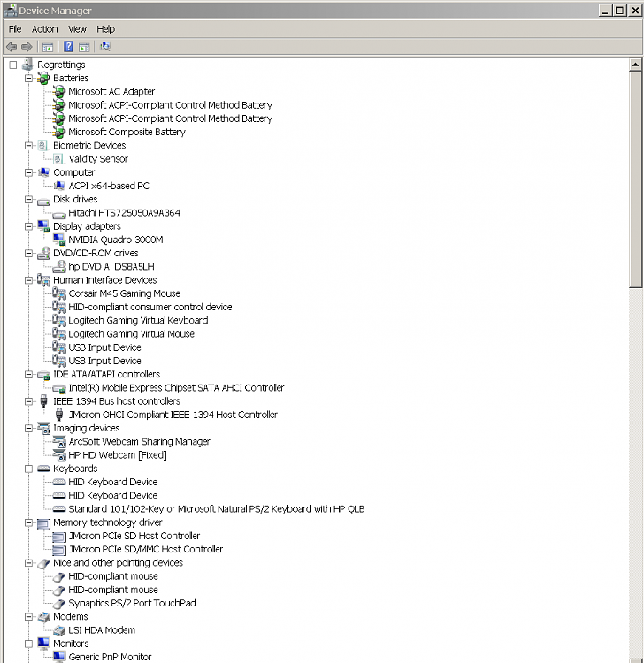The width and height of the screenshot is (644, 663).
Task: Click the Forward arrow toolbar icon
Action: pyautogui.click(x=27, y=47)
